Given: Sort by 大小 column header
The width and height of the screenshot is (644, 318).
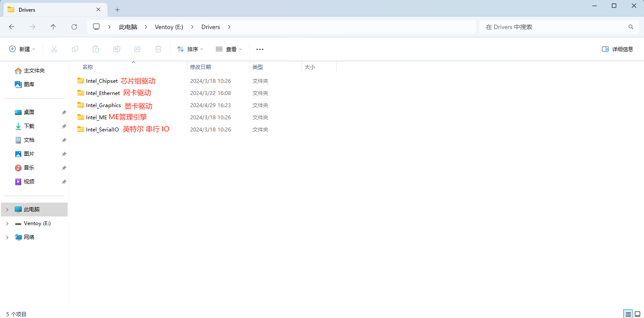Looking at the screenshot, I should [310, 67].
